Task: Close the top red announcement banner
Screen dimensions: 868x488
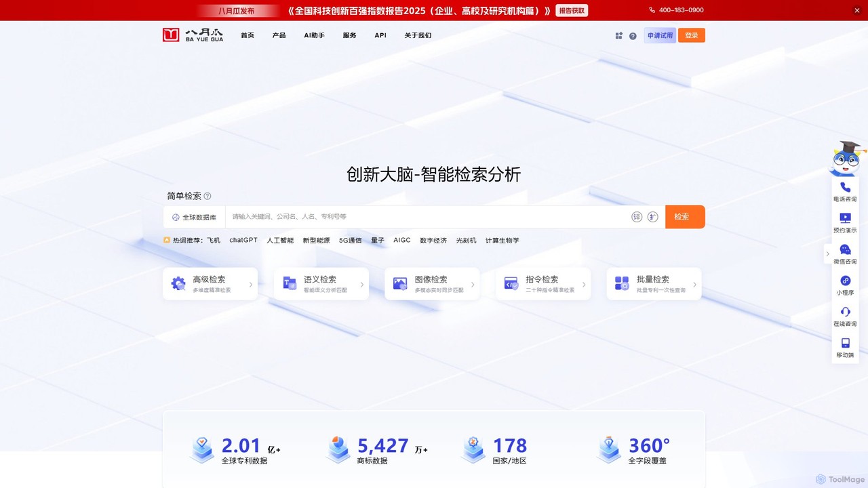Action: 856,10
